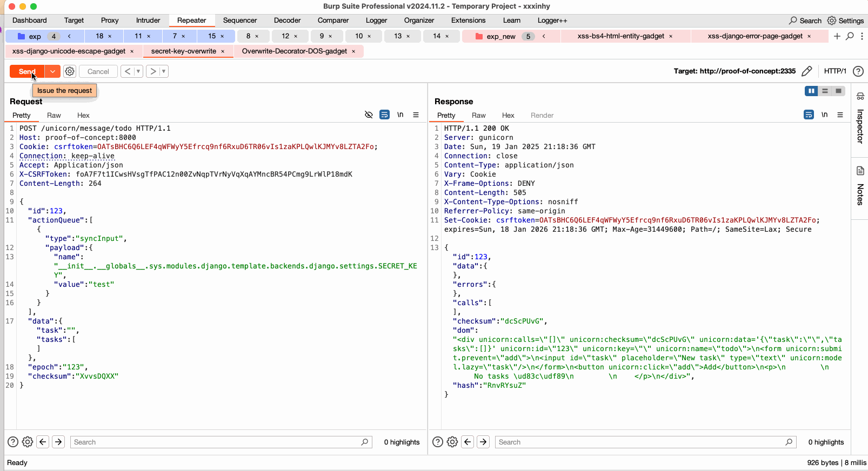The height and width of the screenshot is (471, 868).
Task: Open the Notes side panel
Action: pyautogui.click(x=860, y=187)
